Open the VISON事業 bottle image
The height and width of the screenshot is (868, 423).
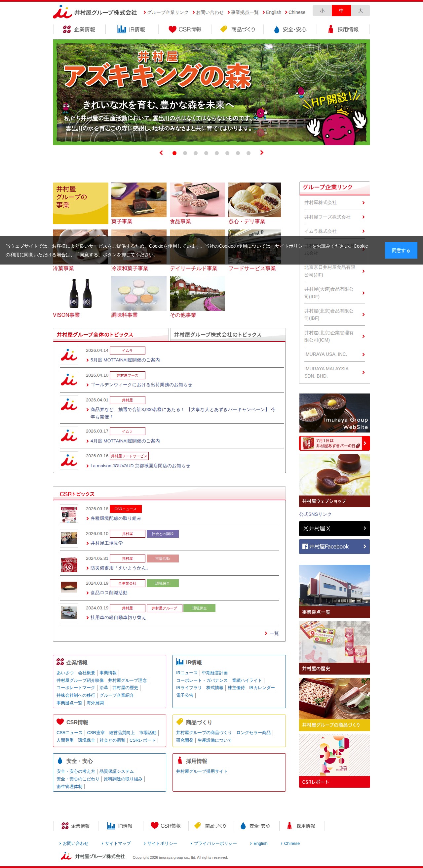pos(81,294)
